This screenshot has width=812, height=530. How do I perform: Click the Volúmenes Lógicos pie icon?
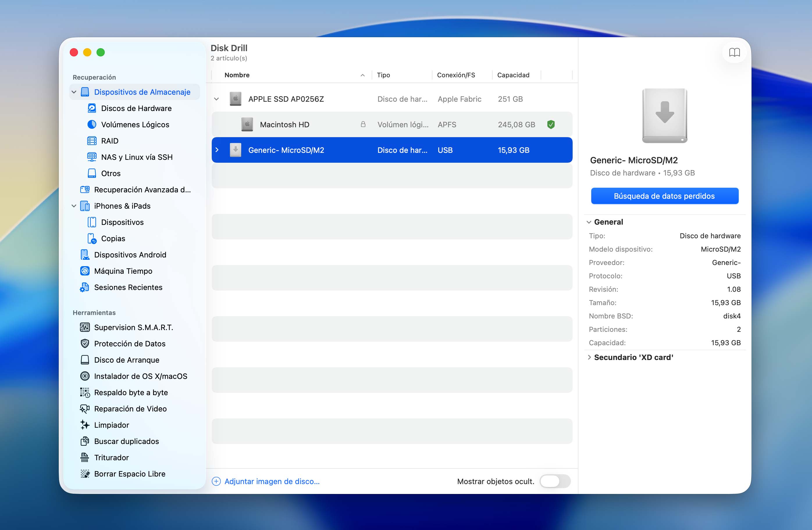91,124
